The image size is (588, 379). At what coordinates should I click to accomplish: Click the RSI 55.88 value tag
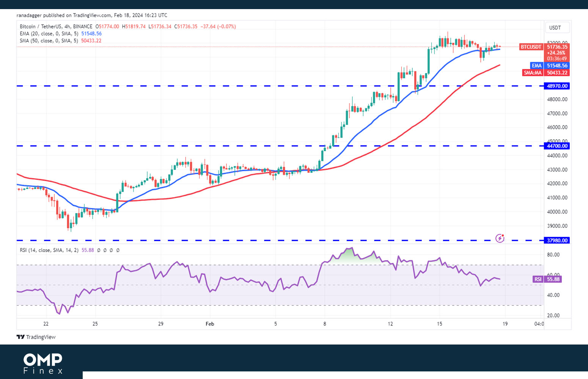click(547, 279)
